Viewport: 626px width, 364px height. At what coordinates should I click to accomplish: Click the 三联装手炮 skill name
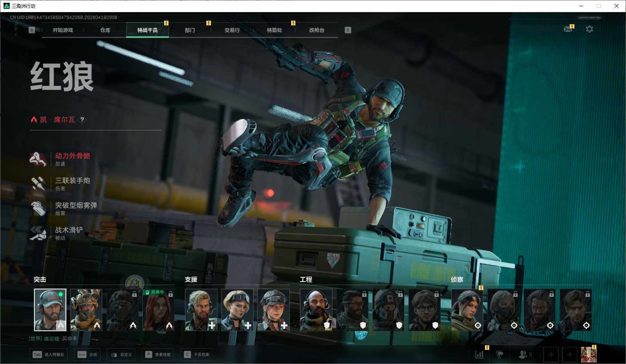pos(73,180)
